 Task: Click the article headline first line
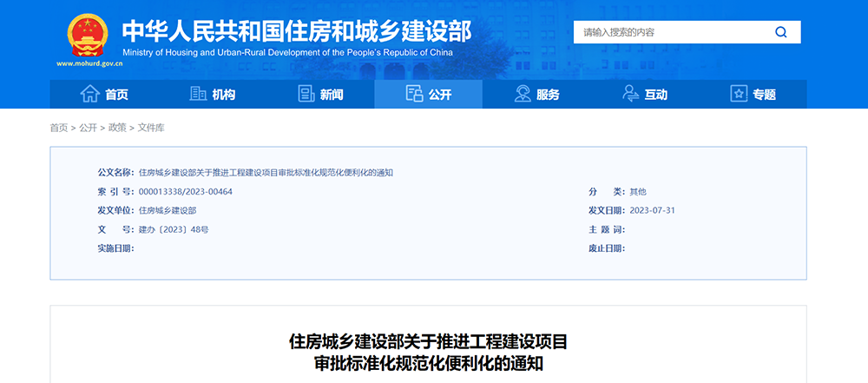[429, 342]
